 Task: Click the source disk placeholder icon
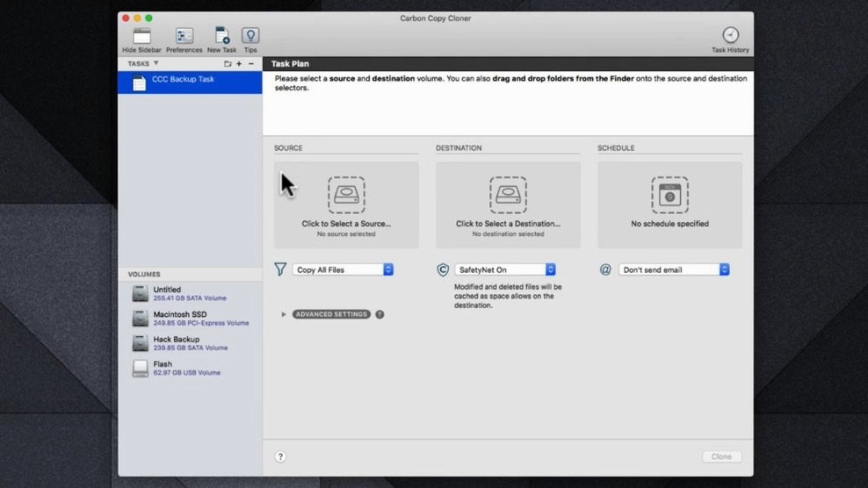346,195
